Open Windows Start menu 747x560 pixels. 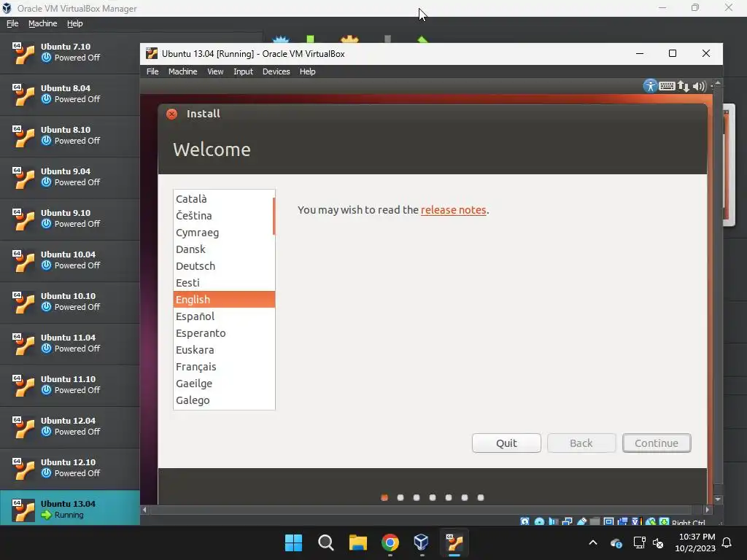[293, 542]
